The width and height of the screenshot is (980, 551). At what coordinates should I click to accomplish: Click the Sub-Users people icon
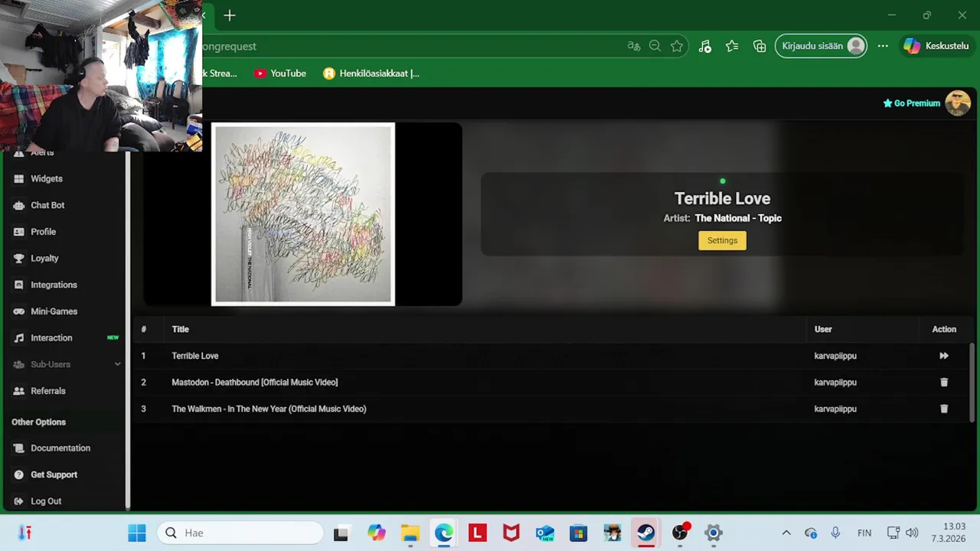pos(19,364)
